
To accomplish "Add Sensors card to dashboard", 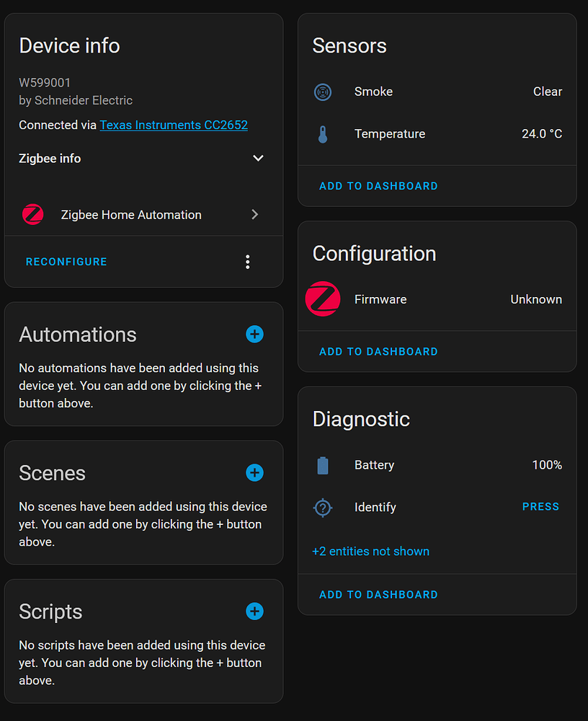I will pyautogui.click(x=378, y=186).
